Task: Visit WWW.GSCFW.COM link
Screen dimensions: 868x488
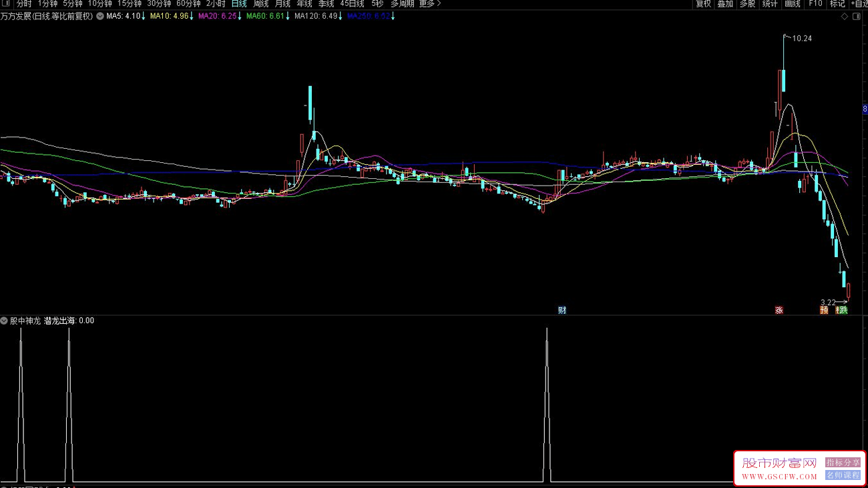Action: tap(779, 477)
